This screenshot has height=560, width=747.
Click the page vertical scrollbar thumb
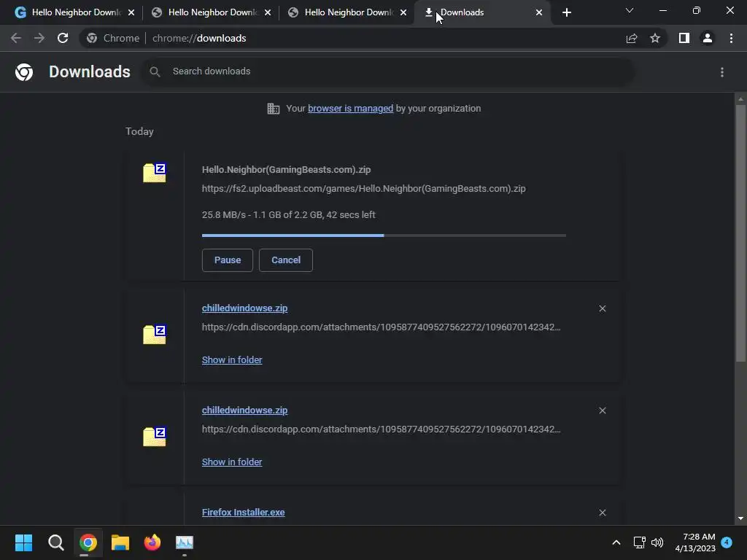pyautogui.click(x=740, y=233)
